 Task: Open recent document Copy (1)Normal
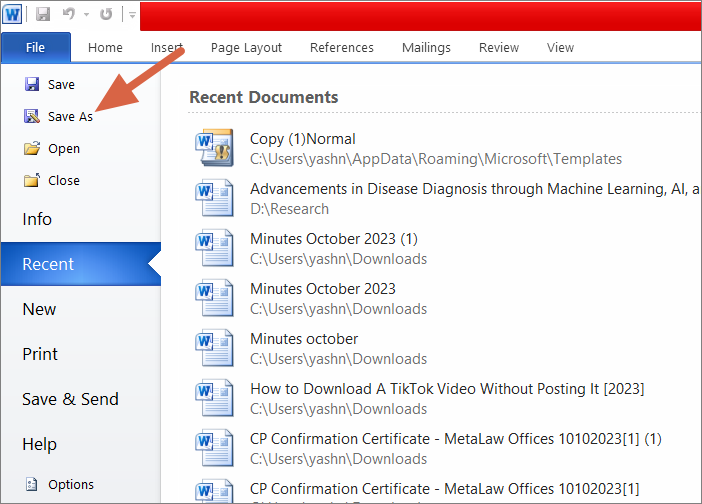click(303, 139)
